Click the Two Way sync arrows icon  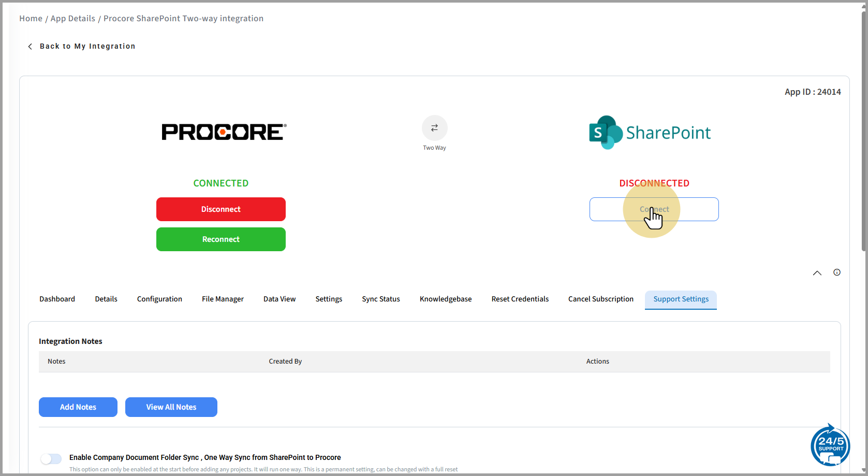click(434, 128)
